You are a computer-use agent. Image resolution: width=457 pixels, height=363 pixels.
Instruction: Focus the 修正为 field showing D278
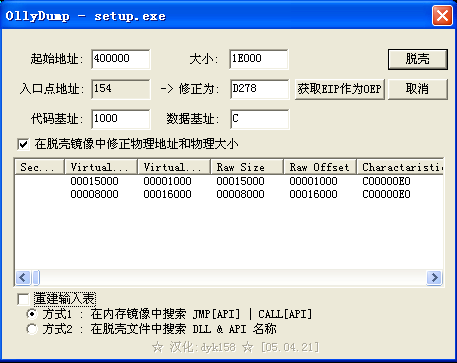(259, 89)
